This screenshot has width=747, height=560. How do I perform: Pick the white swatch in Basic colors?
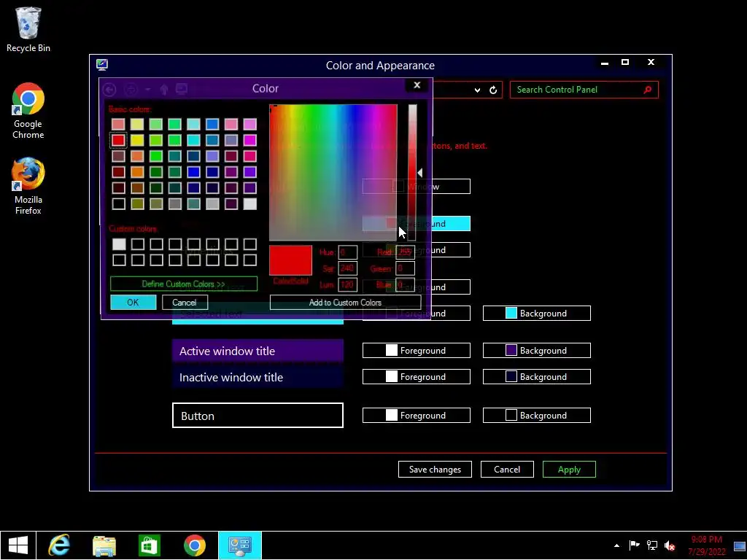click(249, 204)
